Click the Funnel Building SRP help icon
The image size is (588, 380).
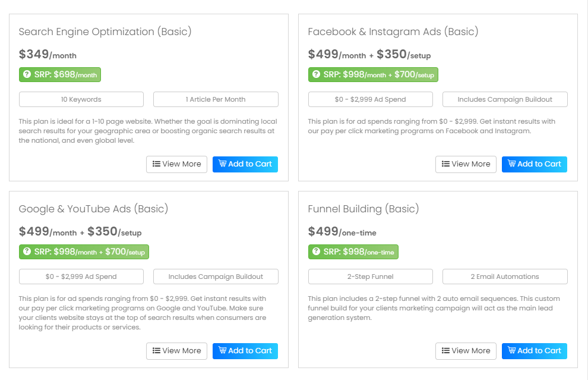(x=316, y=252)
